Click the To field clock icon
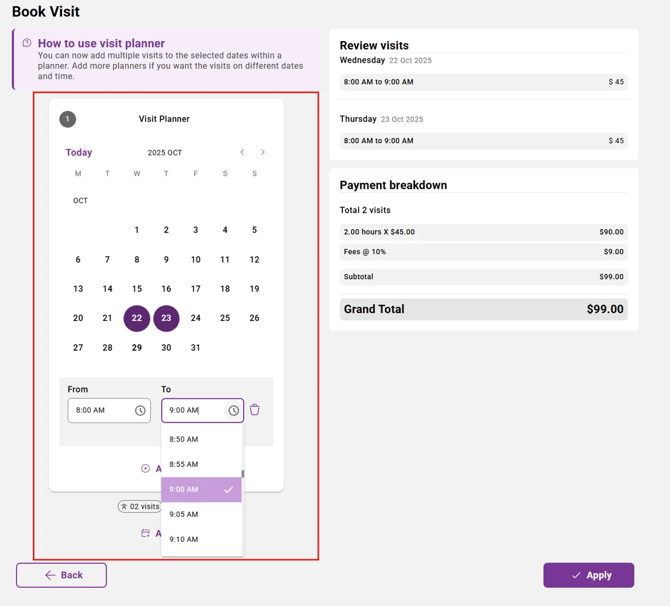The height and width of the screenshot is (606, 670). point(234,411)
